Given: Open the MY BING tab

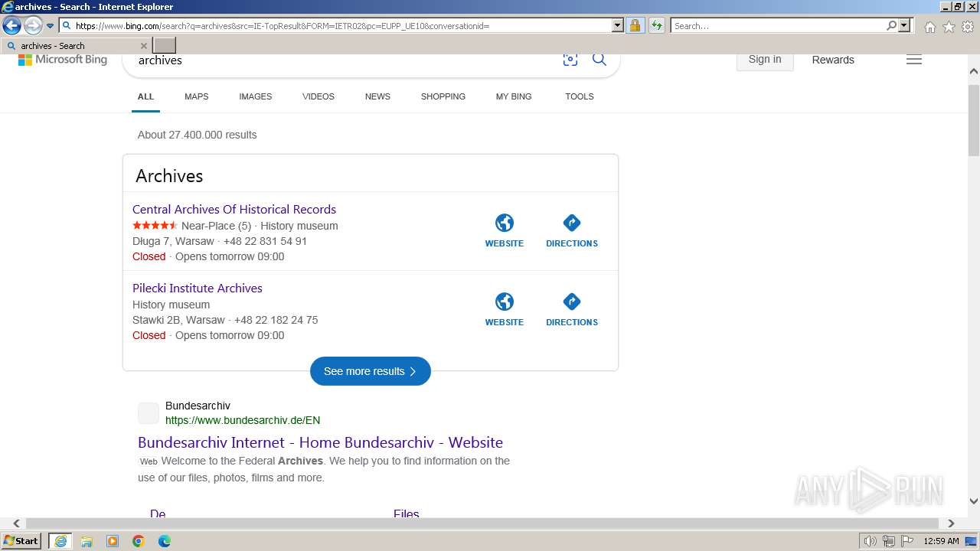Looking at the screenshot, I should (514, 96).
